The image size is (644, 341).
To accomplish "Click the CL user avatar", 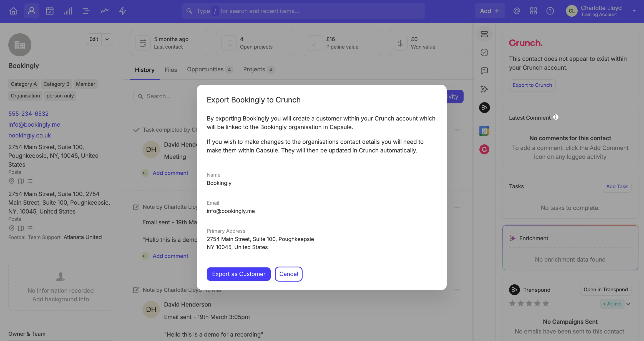I will coord(572,11).
